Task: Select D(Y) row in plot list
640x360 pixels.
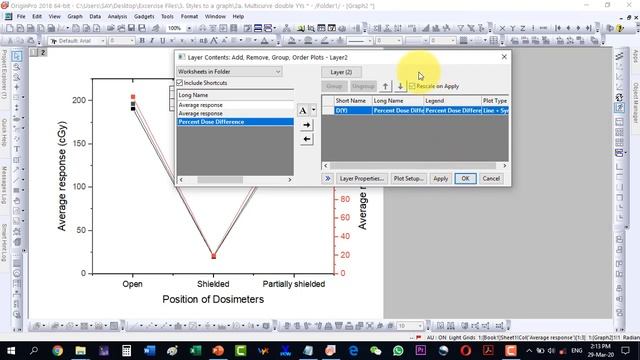Action: [415, 111]
